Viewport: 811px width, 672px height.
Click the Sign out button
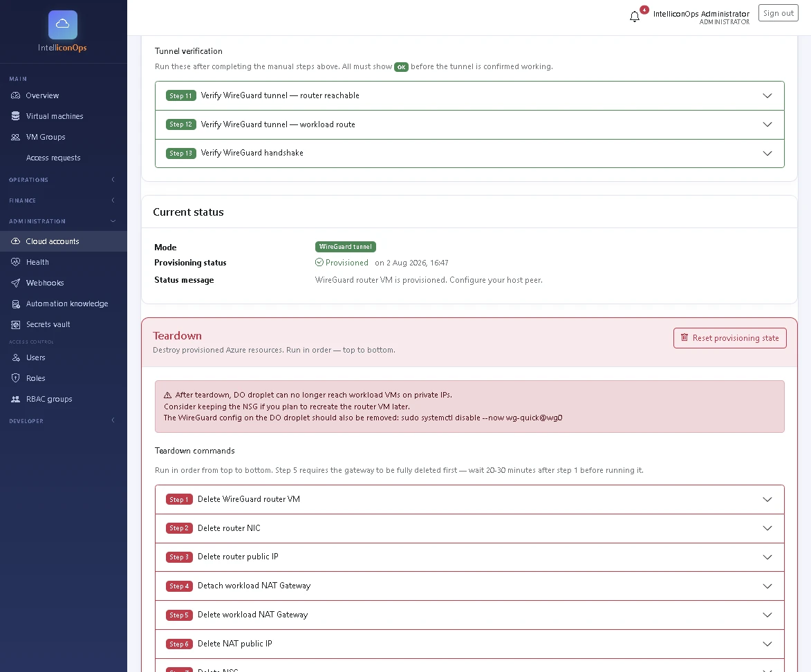[779, 13]
